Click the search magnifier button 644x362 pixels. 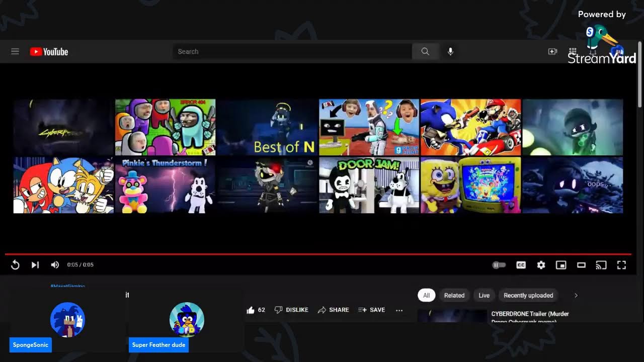coord(425,51)
